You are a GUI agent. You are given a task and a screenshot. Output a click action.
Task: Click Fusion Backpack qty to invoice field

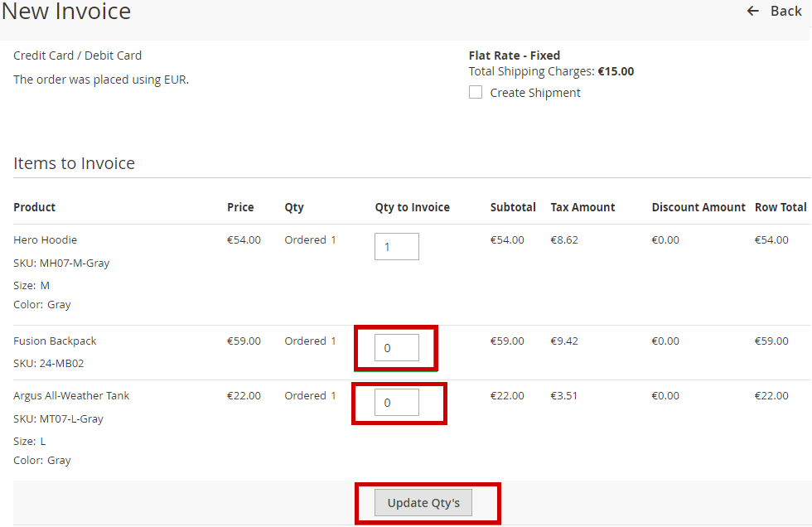(396, 348)
